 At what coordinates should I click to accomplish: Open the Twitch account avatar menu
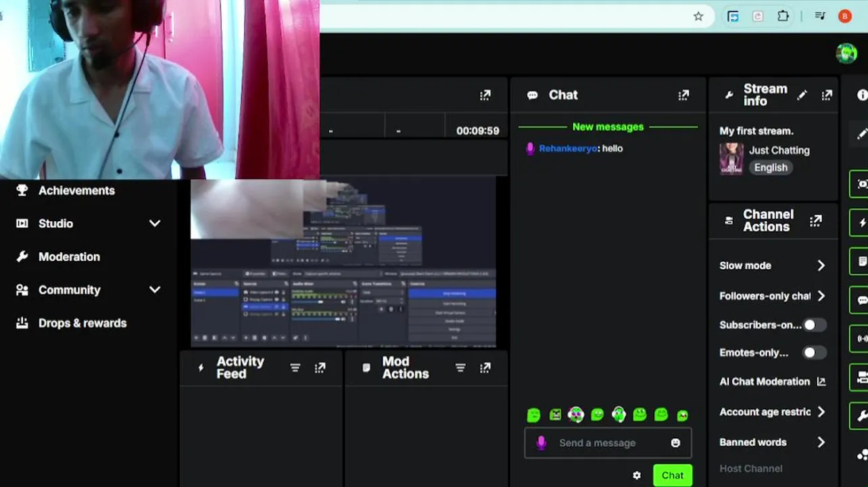click(846, 53)
